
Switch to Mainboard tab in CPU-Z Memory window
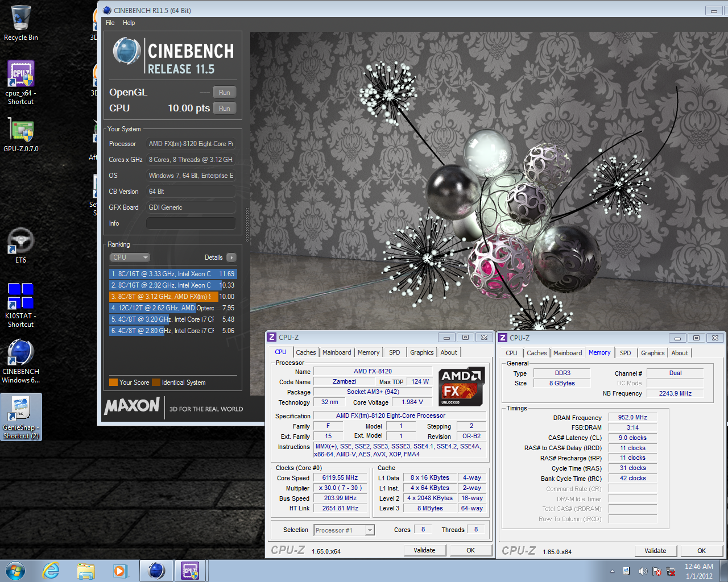[x=568, y=353]
